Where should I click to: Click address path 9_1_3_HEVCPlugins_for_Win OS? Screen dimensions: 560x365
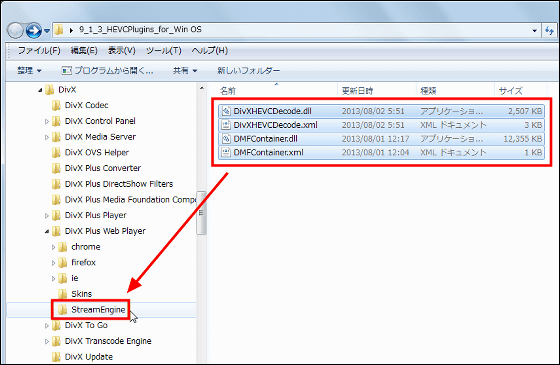(x=140, y=29)
